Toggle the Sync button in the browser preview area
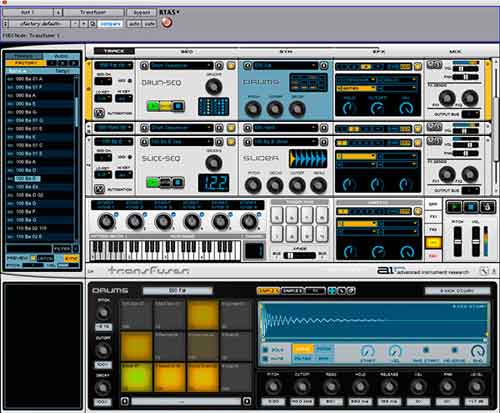Viewport: 500px width, 413px height. [x=72, y=258]
